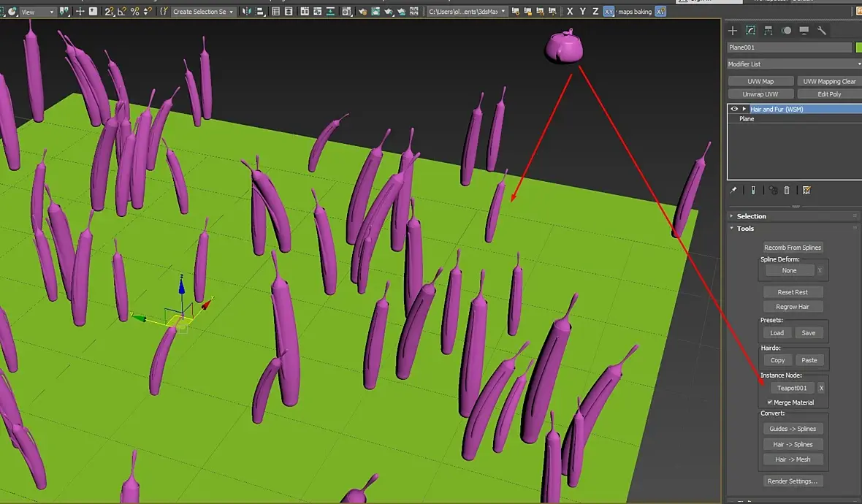This screenshot has height=504, width=862.
Task: Restrict transform to the Z axis
Action: click(595, 11)
